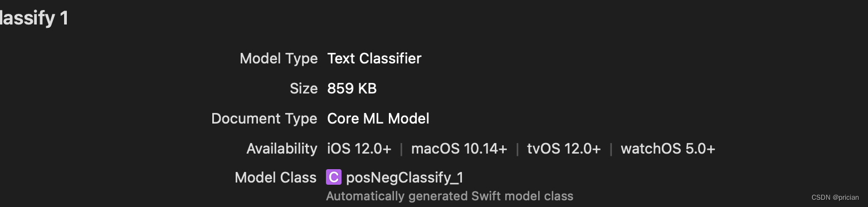Select the Core ML Model document type
The image size is (868, 207).
pyautogui.click(x=378, y=119)
